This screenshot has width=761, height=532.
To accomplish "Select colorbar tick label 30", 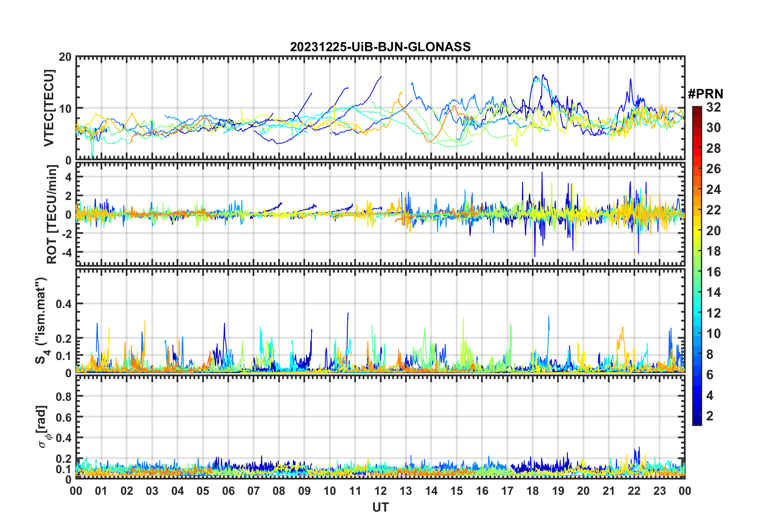I will pyautogui.click(x=713, y=128).
